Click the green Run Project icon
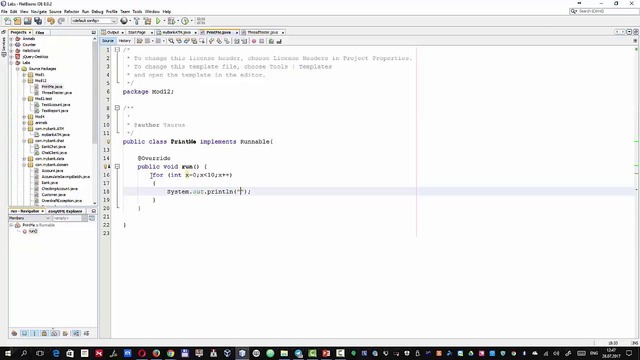 (x=158, y=21)
